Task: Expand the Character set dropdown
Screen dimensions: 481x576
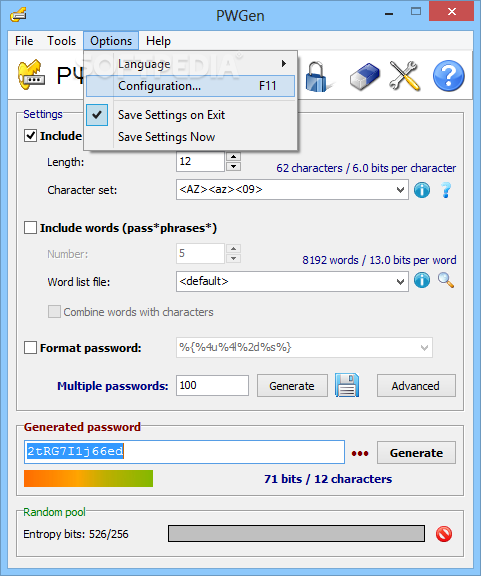Action: 400,190
